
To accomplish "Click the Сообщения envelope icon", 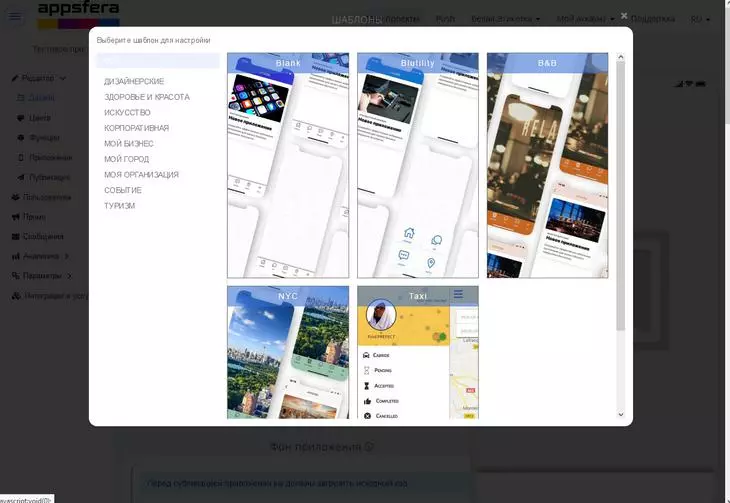I will (15, 237).
